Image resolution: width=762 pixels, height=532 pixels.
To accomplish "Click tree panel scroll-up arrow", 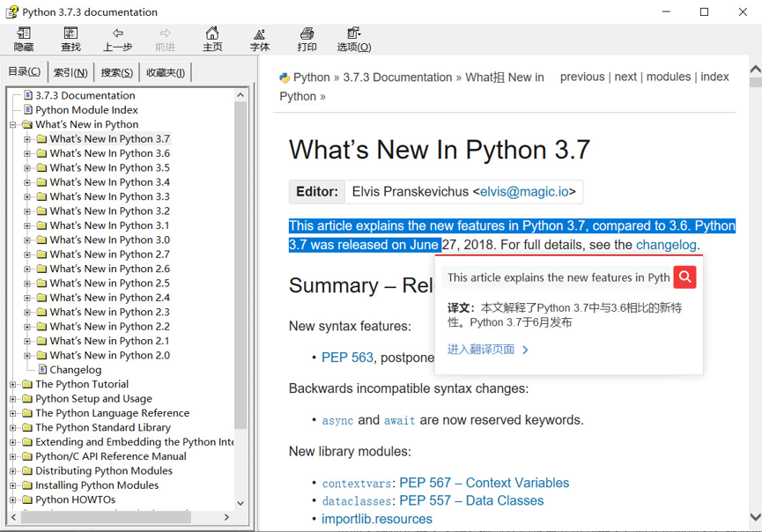I will (x=240, y=95).
